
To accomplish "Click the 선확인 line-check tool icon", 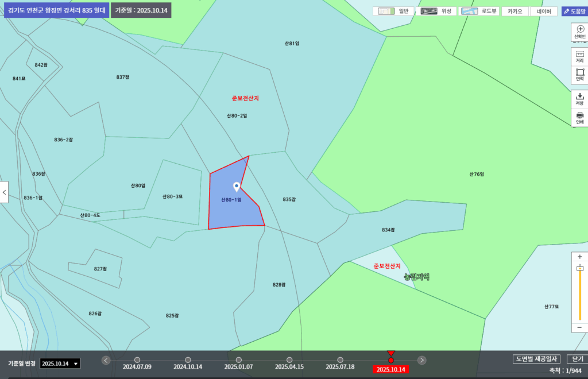I will [x=579, y=32].
